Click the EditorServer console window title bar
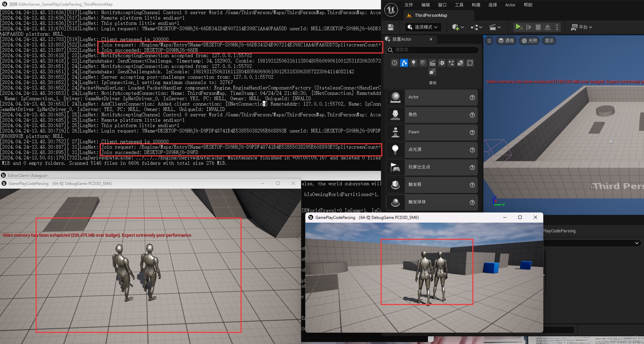 coord(190,4)
